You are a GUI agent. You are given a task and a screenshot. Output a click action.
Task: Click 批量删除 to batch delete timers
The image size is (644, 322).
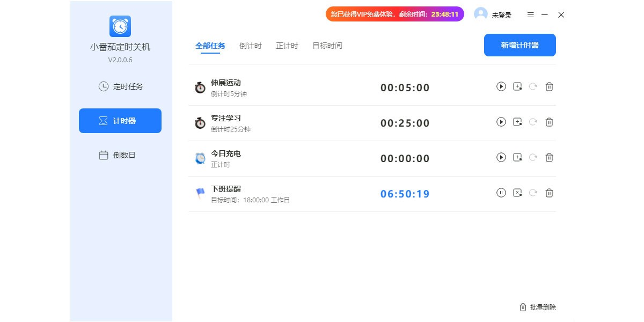(x=542, y=307)
